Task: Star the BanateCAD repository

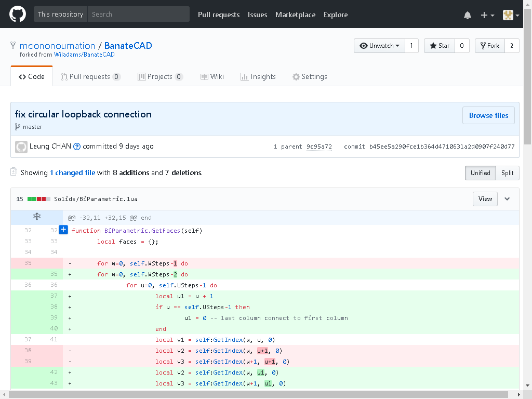Action: [439, 45]
